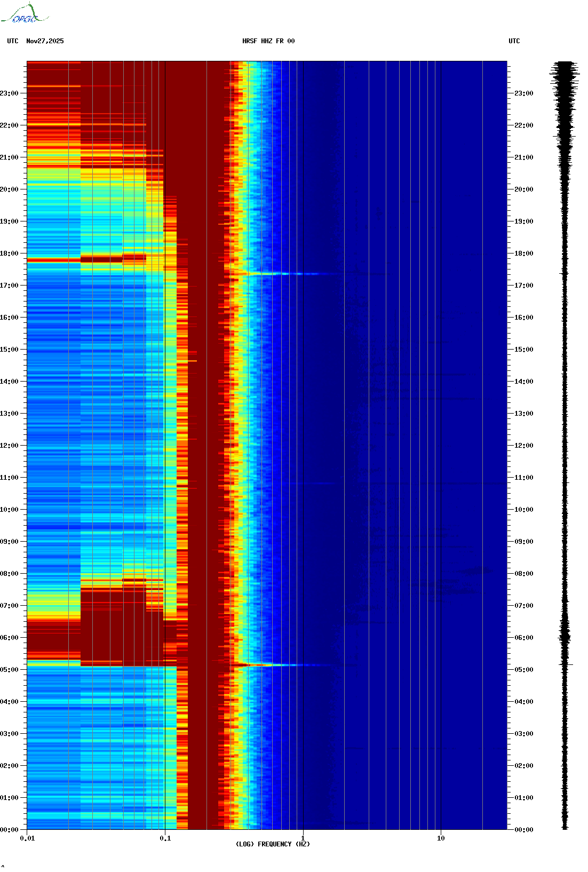Click the left-axis 12:00 time label
Image resolution: width=588 pixels, height=872 pixels.
[x=9, y=446]
